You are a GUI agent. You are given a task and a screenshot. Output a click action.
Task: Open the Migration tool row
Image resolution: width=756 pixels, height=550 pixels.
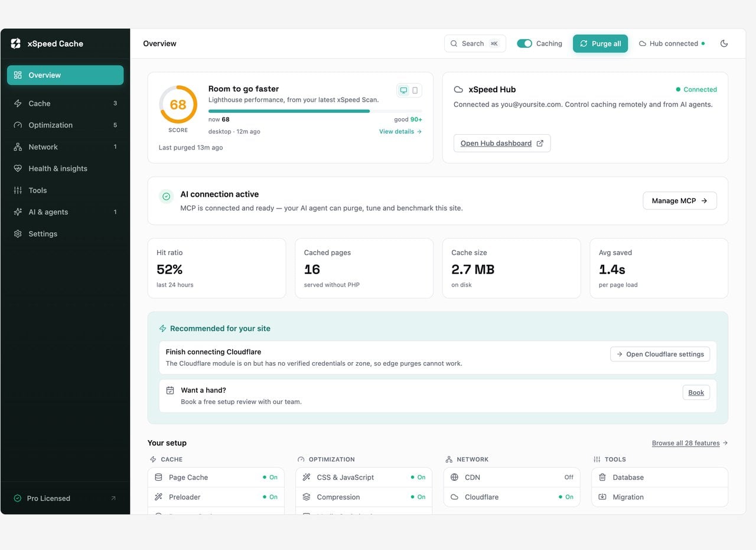pyautogui.click(x=660, y=497)
